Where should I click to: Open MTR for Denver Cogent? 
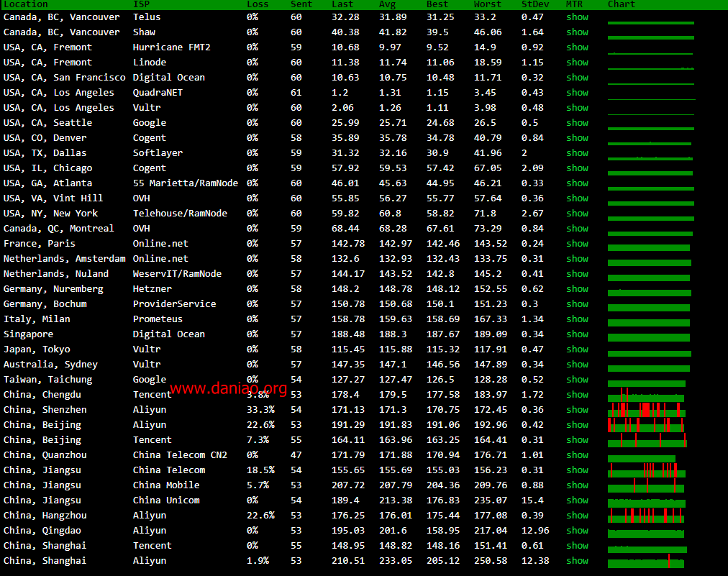pyautogui.click(x=577, y=138)
